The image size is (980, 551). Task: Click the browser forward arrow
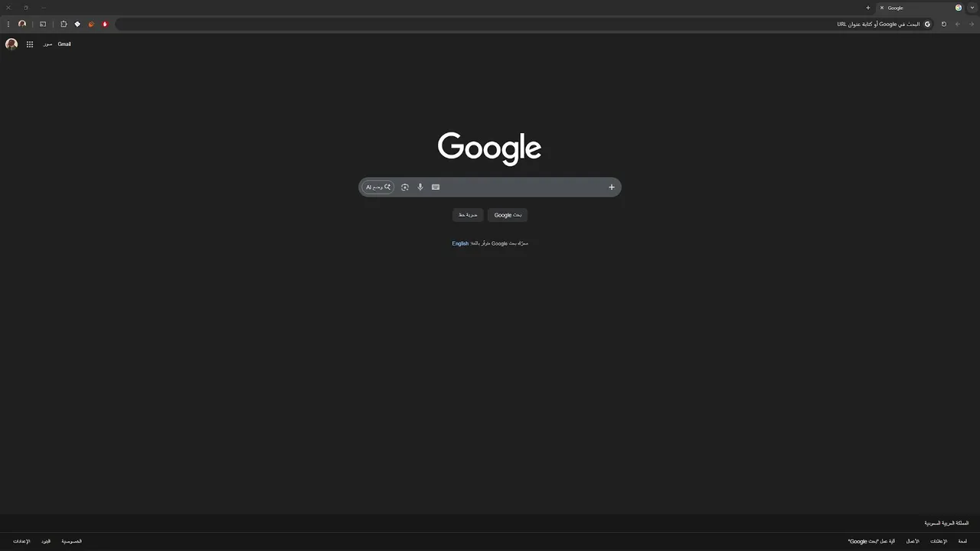pos(972,24)
